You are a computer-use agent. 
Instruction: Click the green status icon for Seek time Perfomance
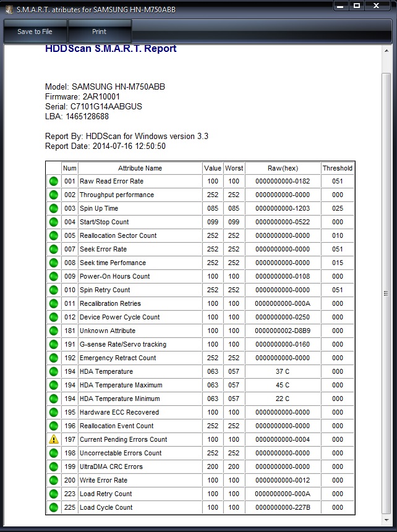[x=54, y=263]
